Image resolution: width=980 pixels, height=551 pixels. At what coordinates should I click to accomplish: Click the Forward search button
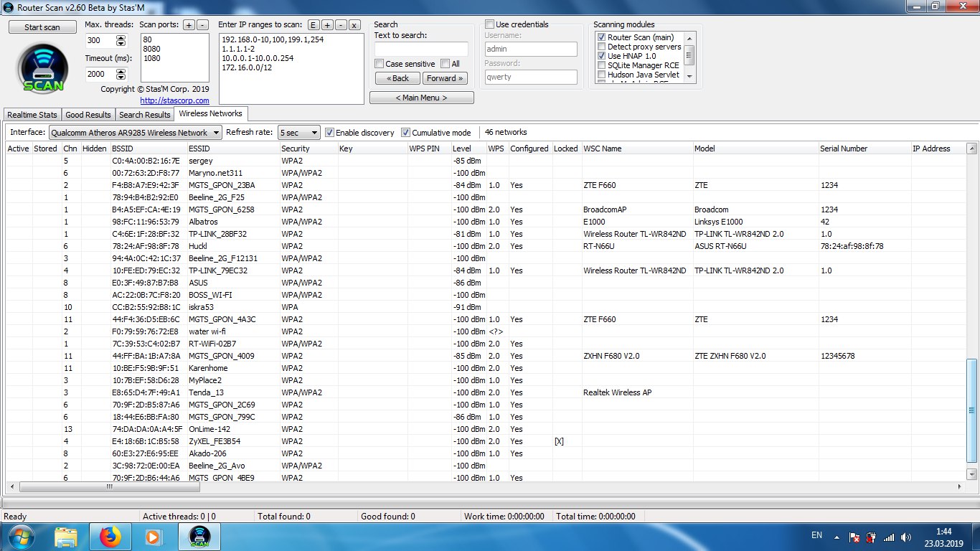446,78
